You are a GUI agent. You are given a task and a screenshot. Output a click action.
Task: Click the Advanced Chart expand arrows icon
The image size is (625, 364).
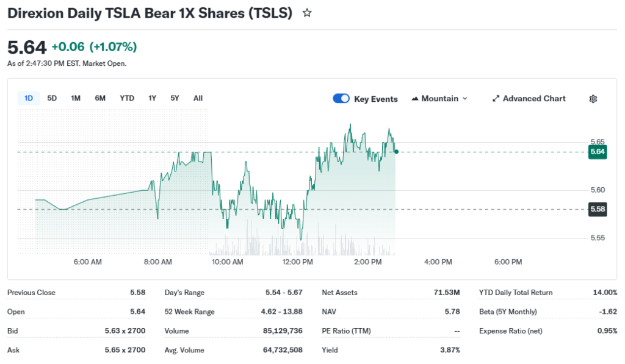pos(496,99)
